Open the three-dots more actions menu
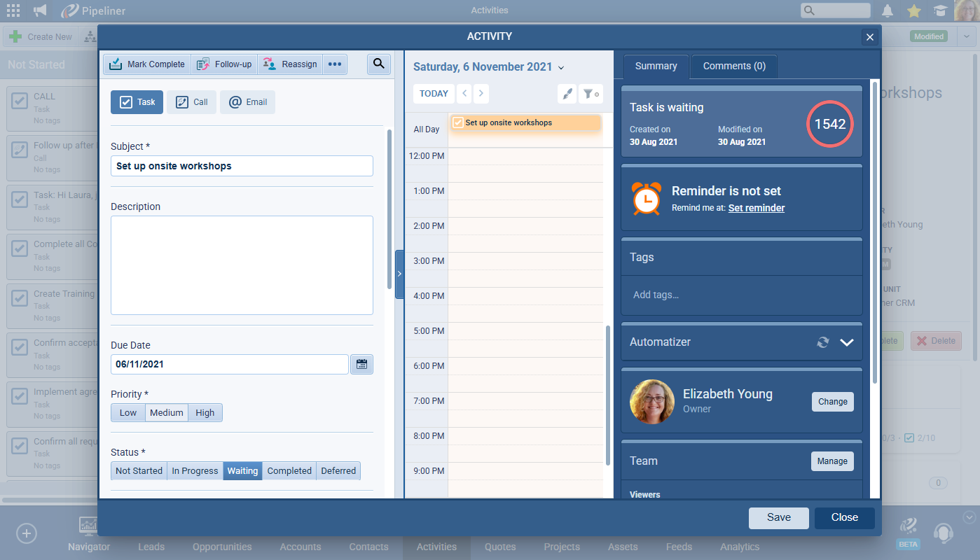The image size is (980, 560). (x=335, y=64)
